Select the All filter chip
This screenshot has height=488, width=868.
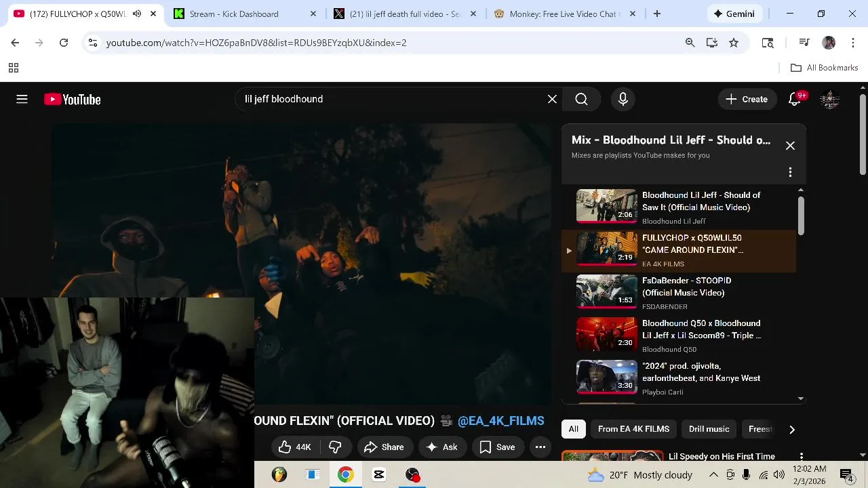click(x=573, y=429)
